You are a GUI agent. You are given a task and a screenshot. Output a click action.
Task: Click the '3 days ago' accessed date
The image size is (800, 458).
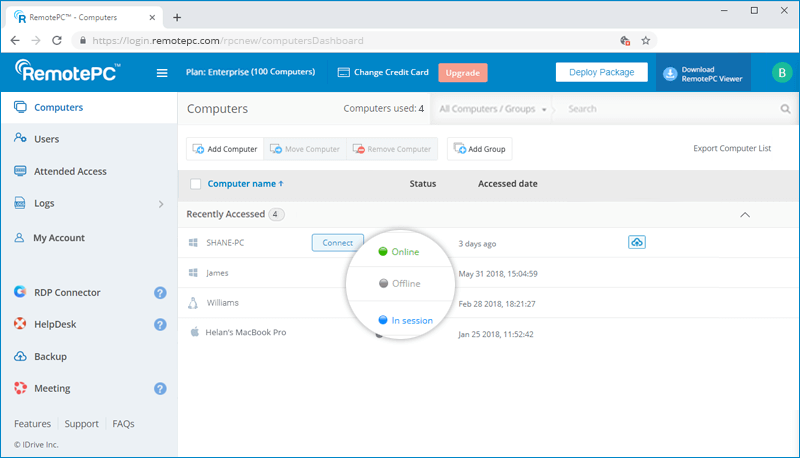tap(477, 244)
